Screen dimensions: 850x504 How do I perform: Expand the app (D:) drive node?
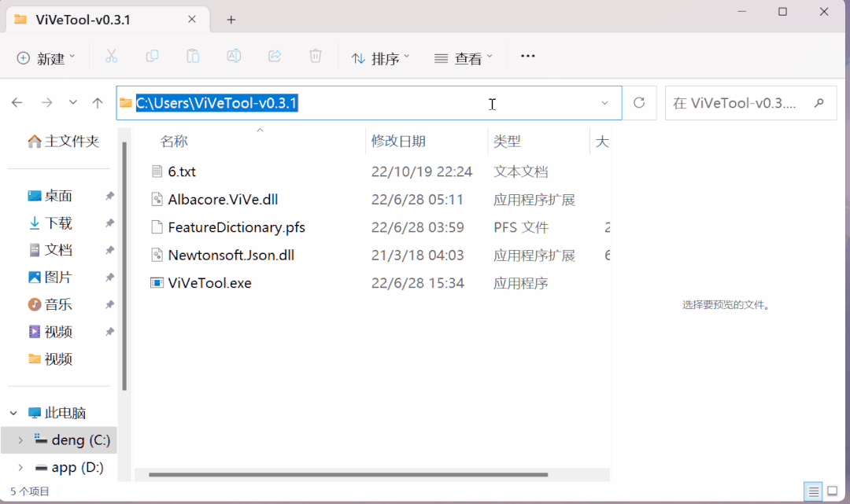[x=20, y=467]
